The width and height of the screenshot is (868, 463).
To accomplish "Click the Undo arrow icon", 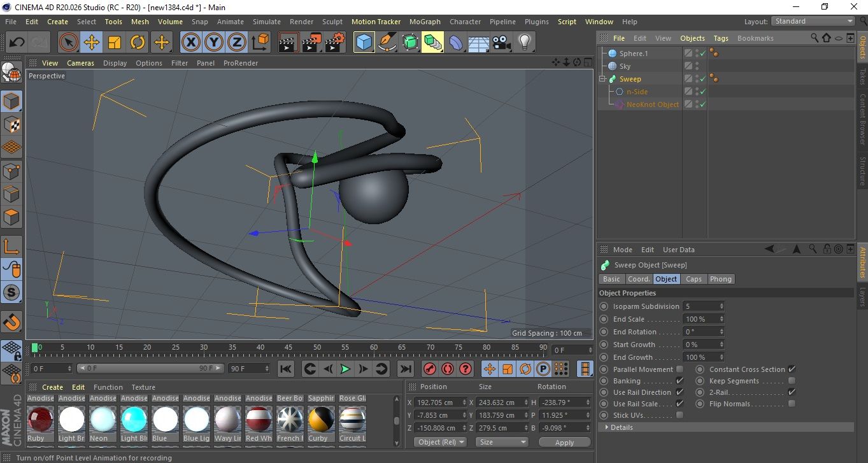I will pyautogui.click(x=17, y=43).
